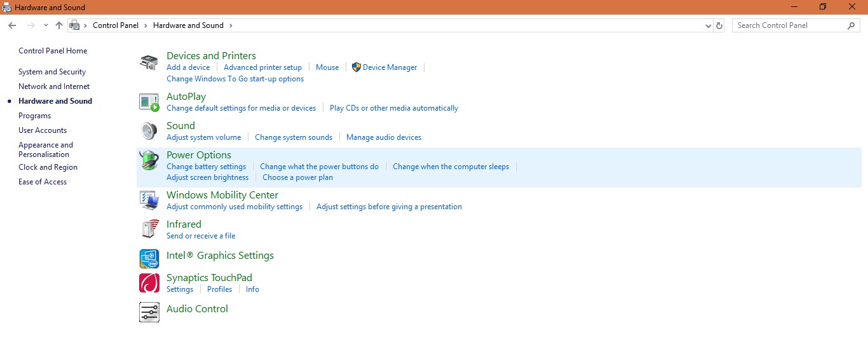868x344 pixels.
Task: Click the Add a device link
Action: tap(188, 67)
